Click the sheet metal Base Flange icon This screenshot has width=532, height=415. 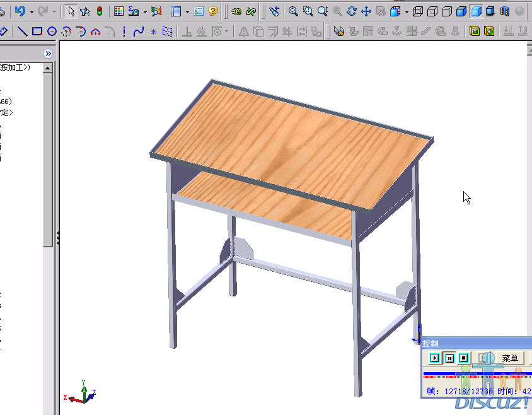pyautogui.click(x=339, y=32)
